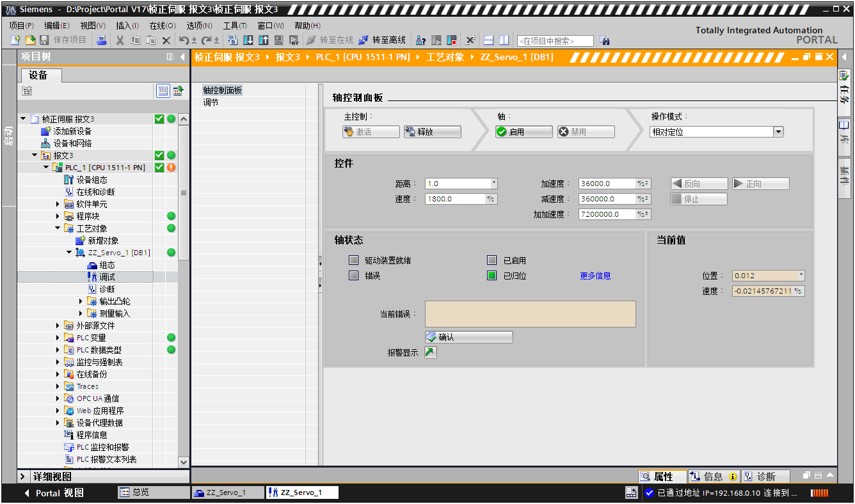Click the copy toolbar icon
The width and height of the screenshot is (855, 504).
click(135, 40)
